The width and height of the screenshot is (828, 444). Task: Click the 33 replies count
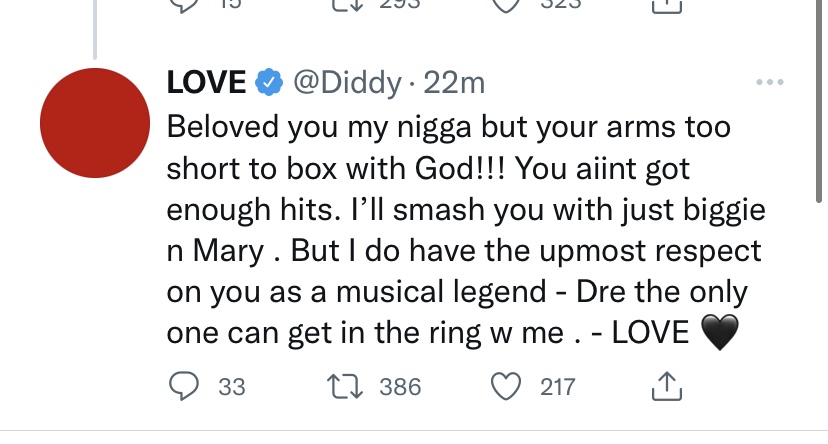click(x=232, y=387)
